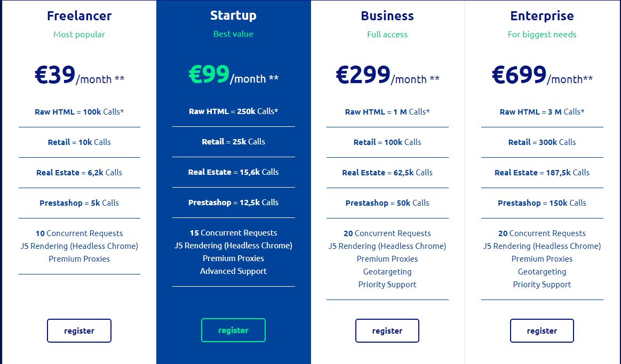Click Raw HTML = 100k Calls row
The height and width of the screenshot is (364, 621).
point(79,112)
